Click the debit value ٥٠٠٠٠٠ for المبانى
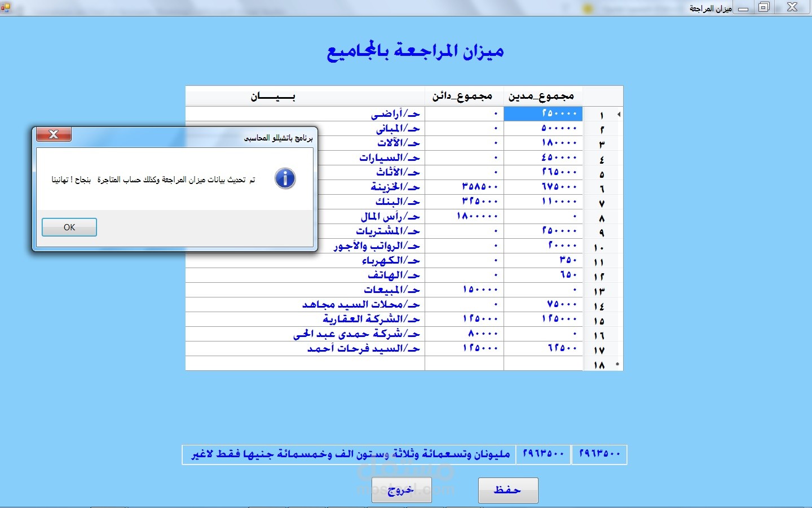The width and height of the screenshot is (812, 508). tap(543, 129)
